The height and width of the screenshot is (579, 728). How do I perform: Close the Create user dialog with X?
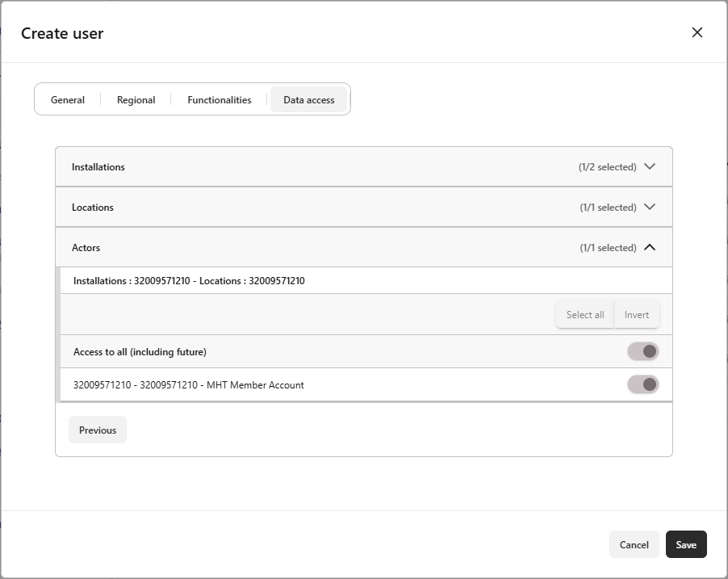coord(697,32)
